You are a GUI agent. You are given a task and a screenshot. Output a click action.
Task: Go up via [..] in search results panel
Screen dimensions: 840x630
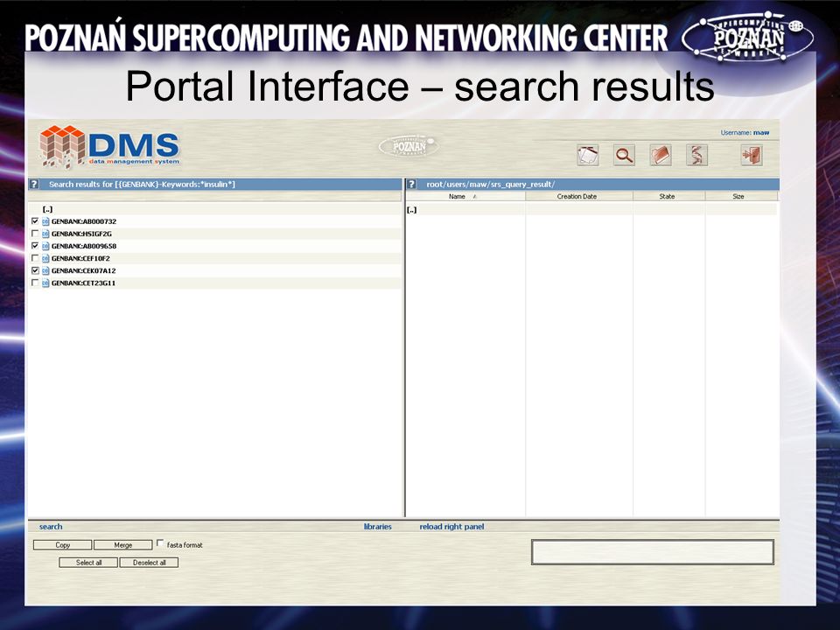[x=47, y=209]
